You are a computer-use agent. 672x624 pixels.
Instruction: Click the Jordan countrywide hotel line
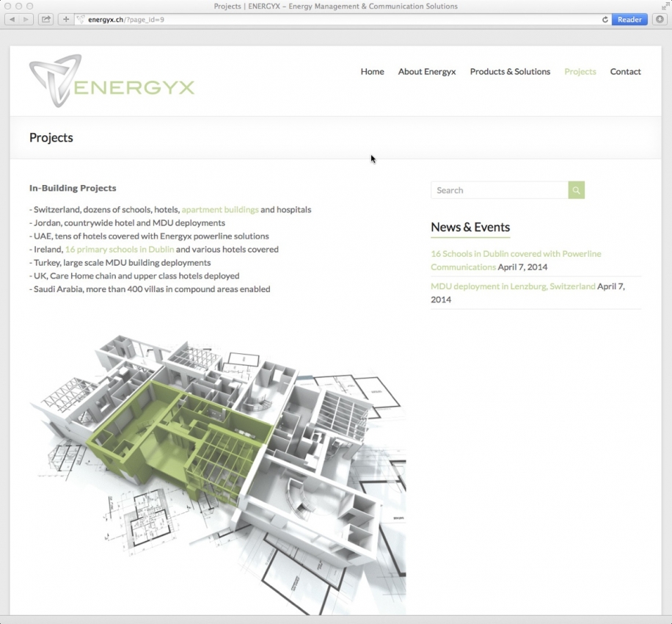(128, 223)
